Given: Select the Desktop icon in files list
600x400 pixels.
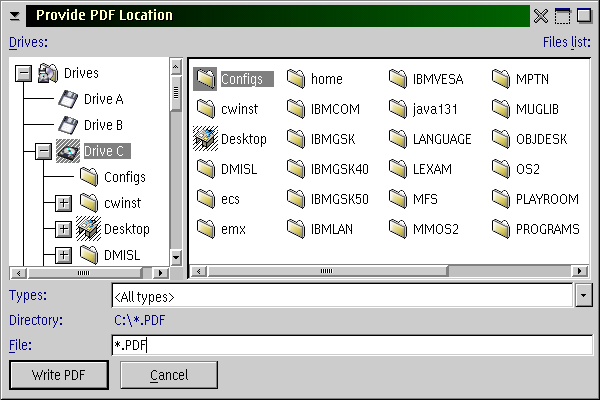Looking at the screenshot, I should click(206, 139).
